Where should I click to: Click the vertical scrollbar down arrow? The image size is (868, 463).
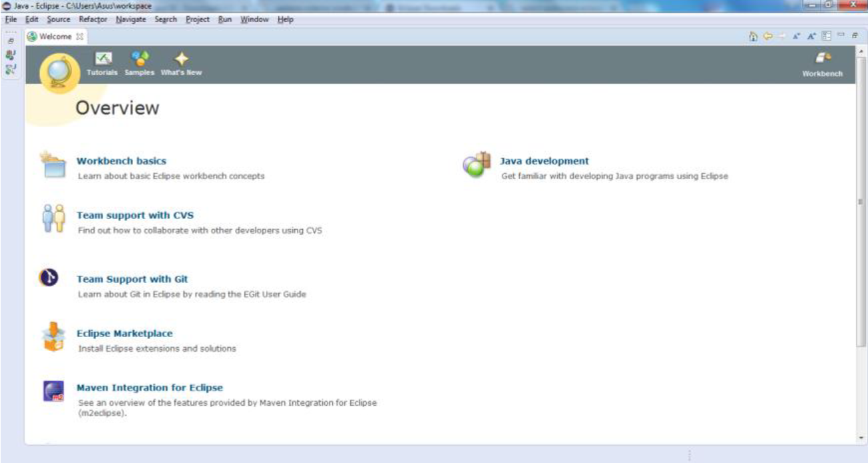click(x=862, y=438)
